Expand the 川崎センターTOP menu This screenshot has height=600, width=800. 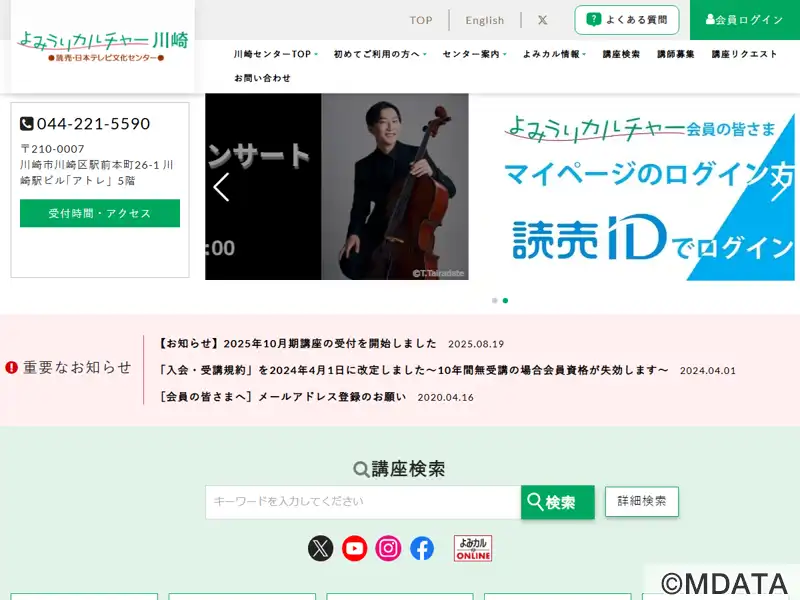click(x=276, y=54)
